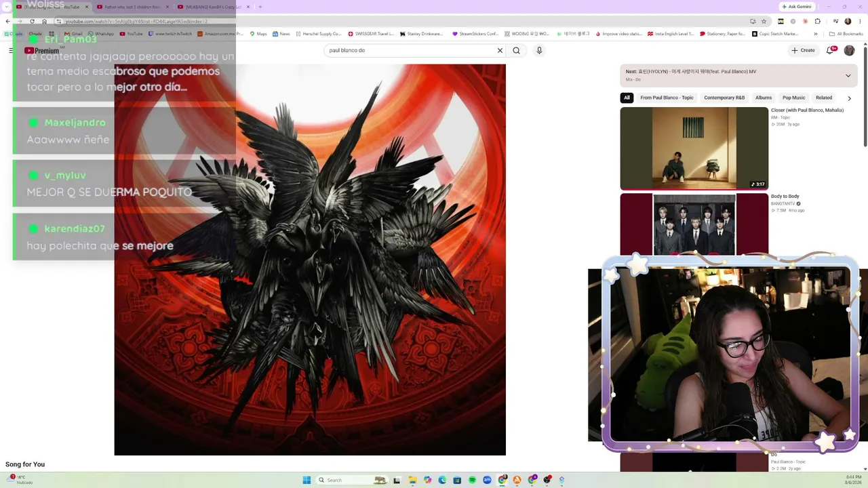Open the Herschel Supply Co bookmark
This screenshot has height=488, width=868.
click(318, 34)
